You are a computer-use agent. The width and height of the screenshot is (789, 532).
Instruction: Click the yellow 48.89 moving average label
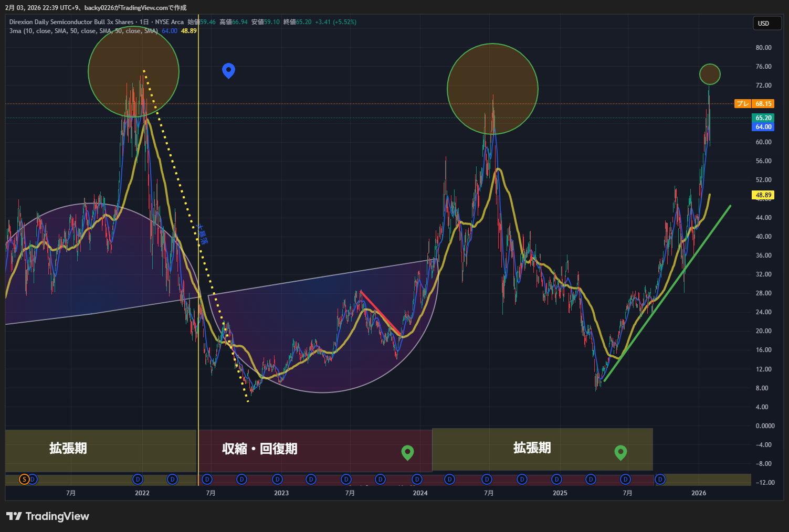pyautogui.click(x=763, y=195)
